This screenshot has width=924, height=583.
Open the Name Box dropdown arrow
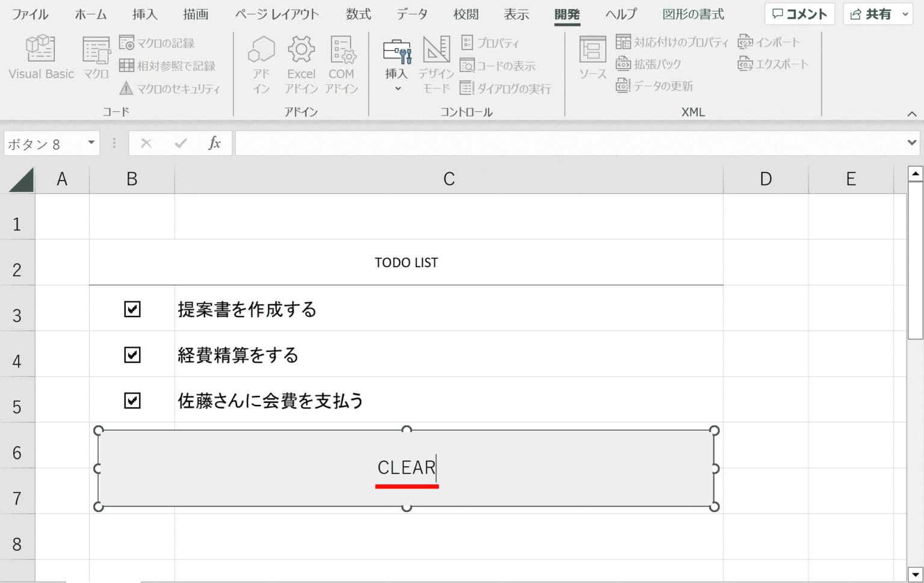click(x=91, y=143)
